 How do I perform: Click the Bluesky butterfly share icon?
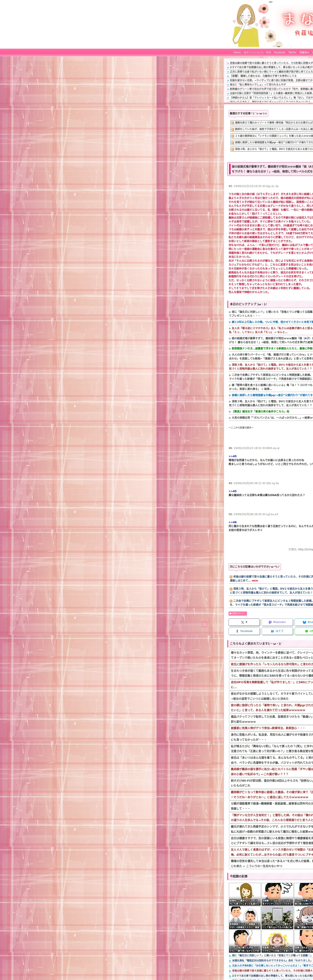(305, 622)
